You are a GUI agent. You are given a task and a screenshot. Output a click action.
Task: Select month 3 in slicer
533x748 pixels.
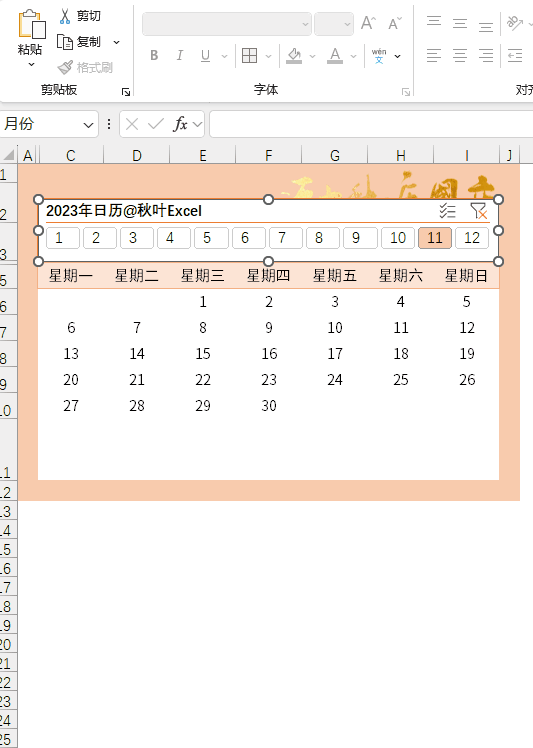click(137, 238)
